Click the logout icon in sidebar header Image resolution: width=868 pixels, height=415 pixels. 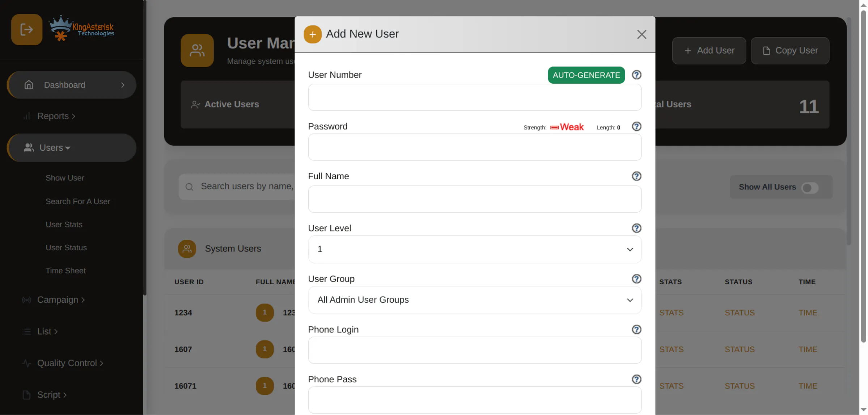pyautogui.click(x=26, y=29)
